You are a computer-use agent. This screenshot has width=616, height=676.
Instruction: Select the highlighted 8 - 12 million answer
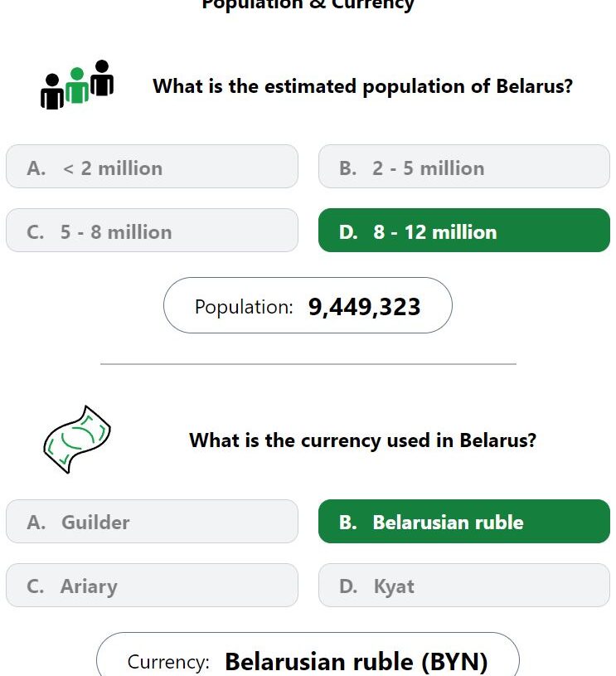[x=463, y=231]
